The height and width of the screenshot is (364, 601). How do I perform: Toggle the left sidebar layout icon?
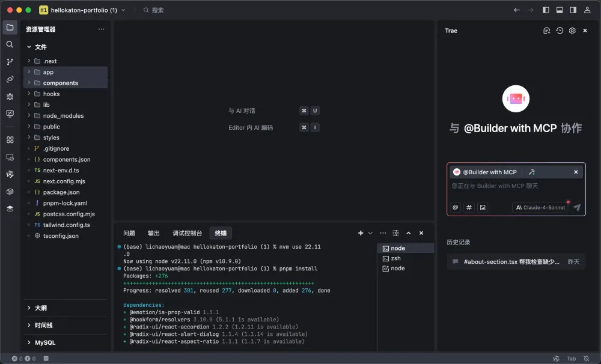(x=546, y=10)
